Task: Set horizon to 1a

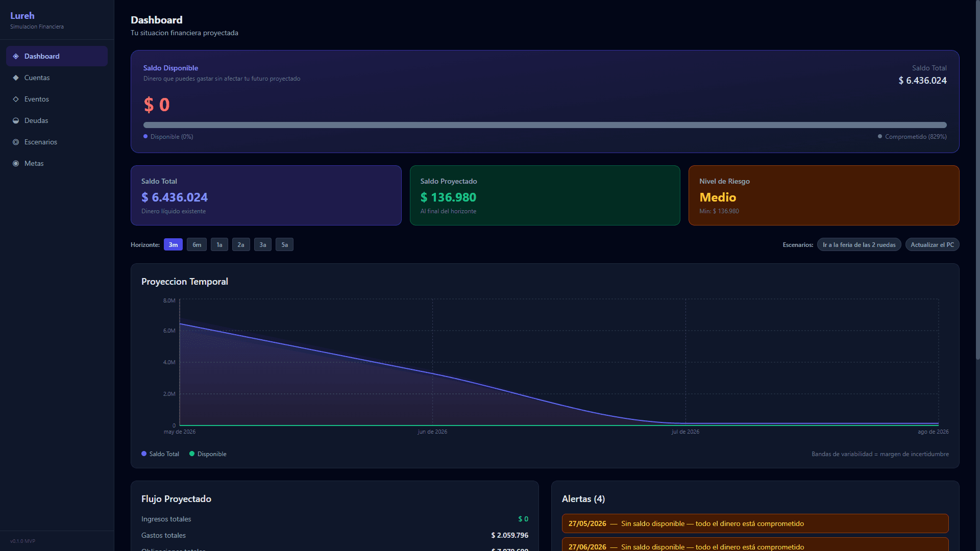Action: (x=219, y=245)
